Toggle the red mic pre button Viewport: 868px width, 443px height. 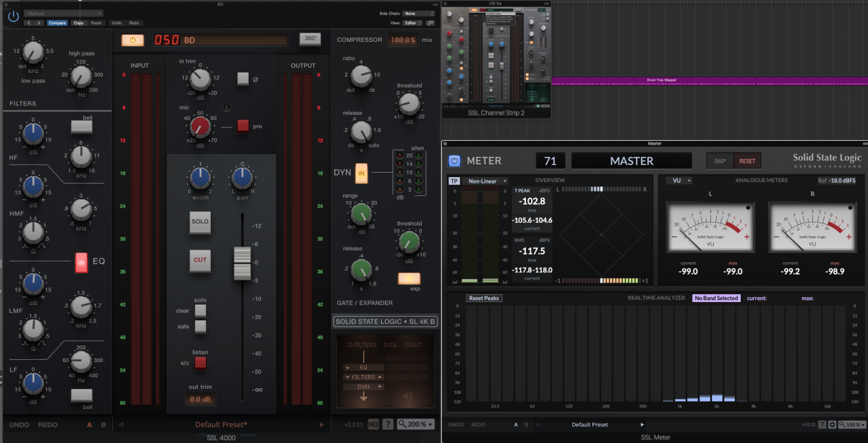[243, 126]
